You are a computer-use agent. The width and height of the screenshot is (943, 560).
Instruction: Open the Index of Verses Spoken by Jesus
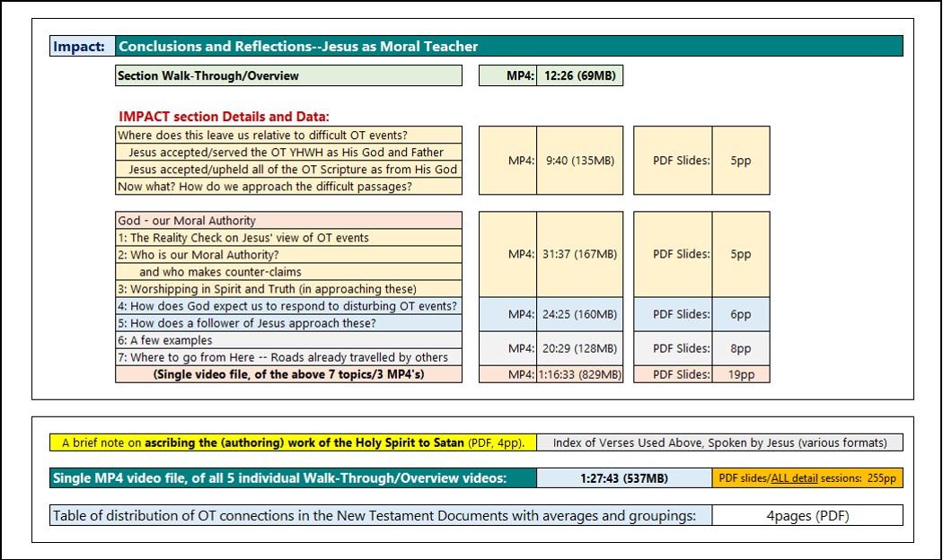click(719, 442)
